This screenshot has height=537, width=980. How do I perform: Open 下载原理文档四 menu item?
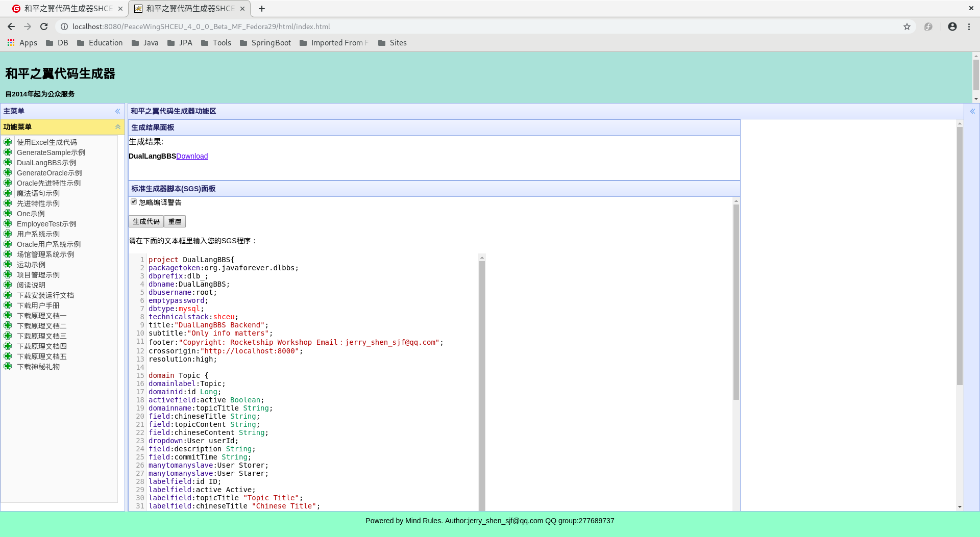click(42, 346)
